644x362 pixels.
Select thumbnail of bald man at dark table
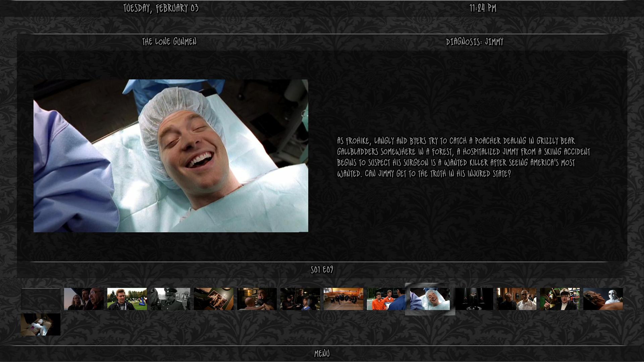pos(257,299)
